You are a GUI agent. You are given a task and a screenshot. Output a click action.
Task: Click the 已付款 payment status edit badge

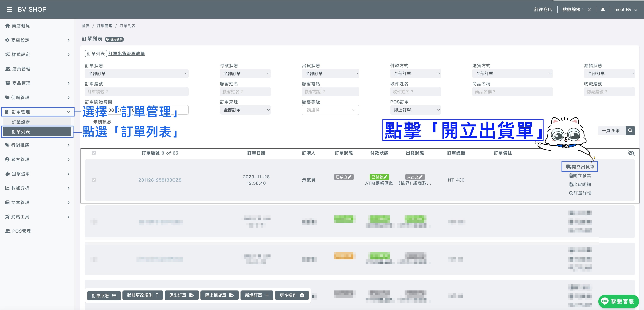pyautogui.click(x=379, y=177)
